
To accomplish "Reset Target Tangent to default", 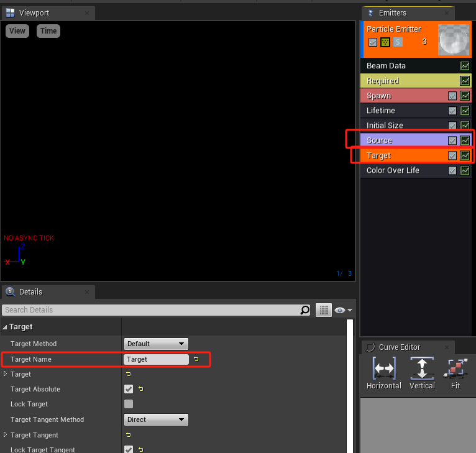I will point(129,435).
